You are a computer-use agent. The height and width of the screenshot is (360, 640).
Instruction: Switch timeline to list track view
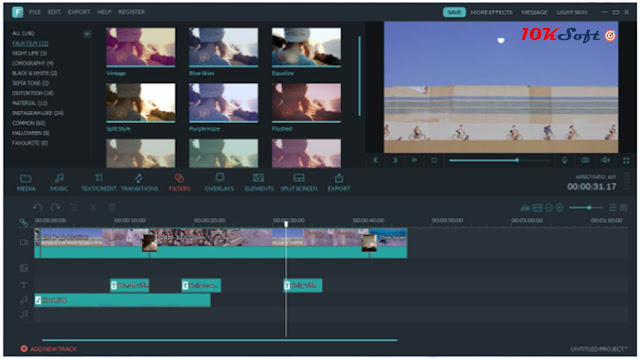[x=613, y=208]
